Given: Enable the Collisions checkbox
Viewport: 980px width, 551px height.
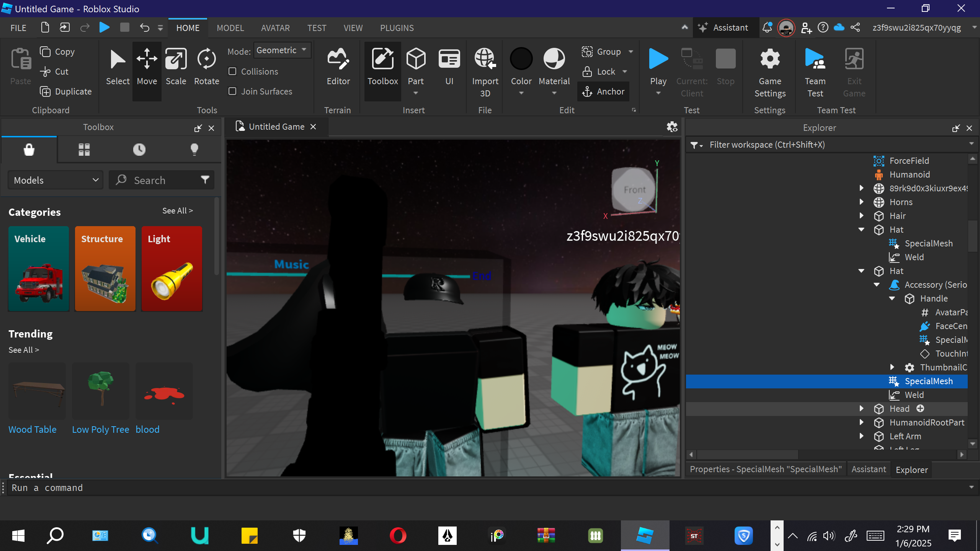Looking at the screenshot, I should [232, 72].
